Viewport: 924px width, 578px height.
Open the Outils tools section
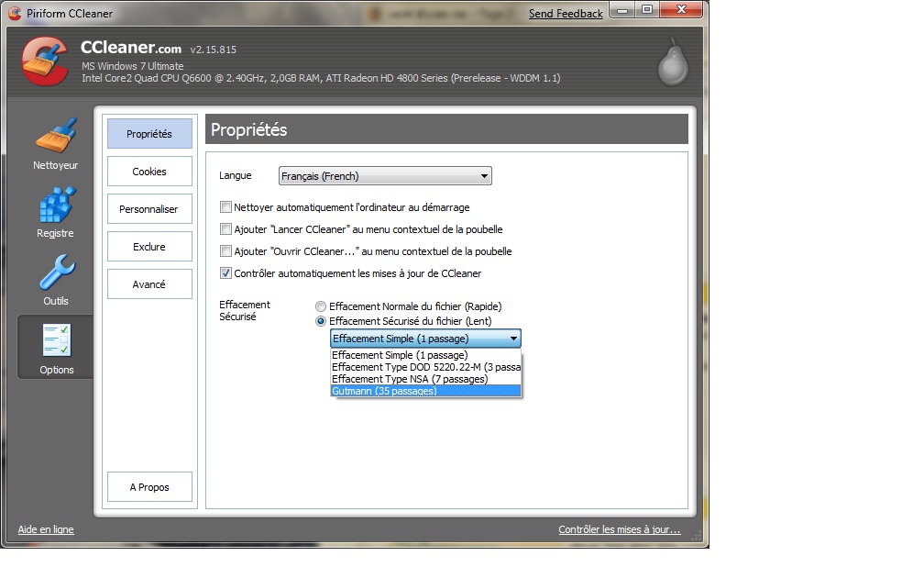click(55, 280)
